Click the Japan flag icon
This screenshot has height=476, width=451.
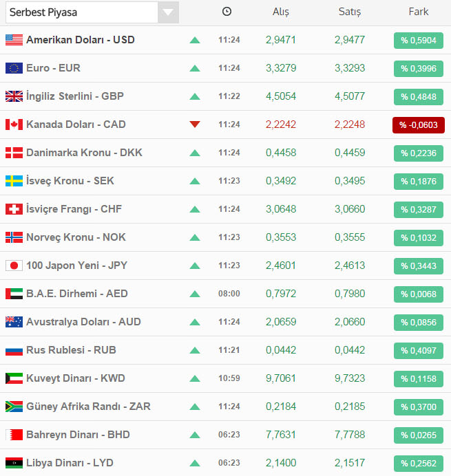tap(14, 266)
